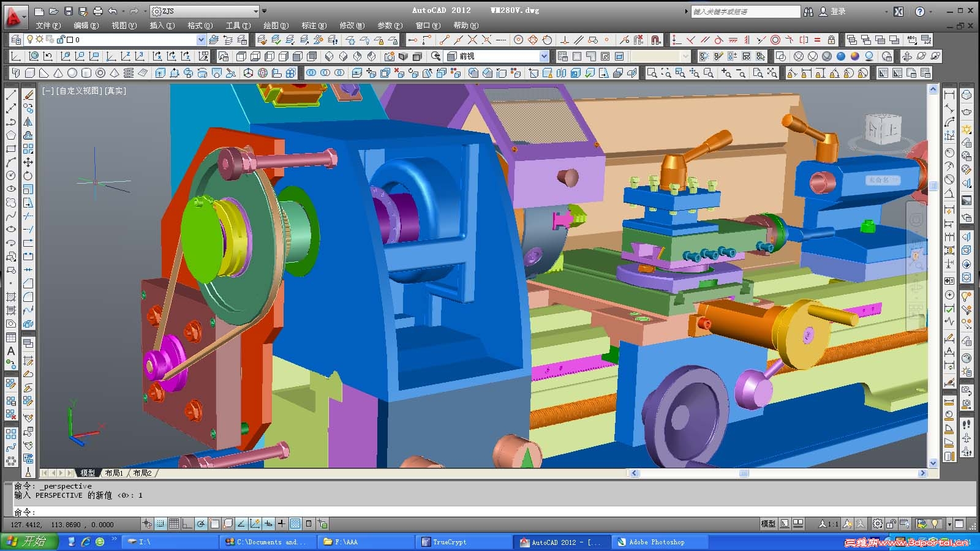Open the named view dropdown showing 前视

(x=544, y=56)
